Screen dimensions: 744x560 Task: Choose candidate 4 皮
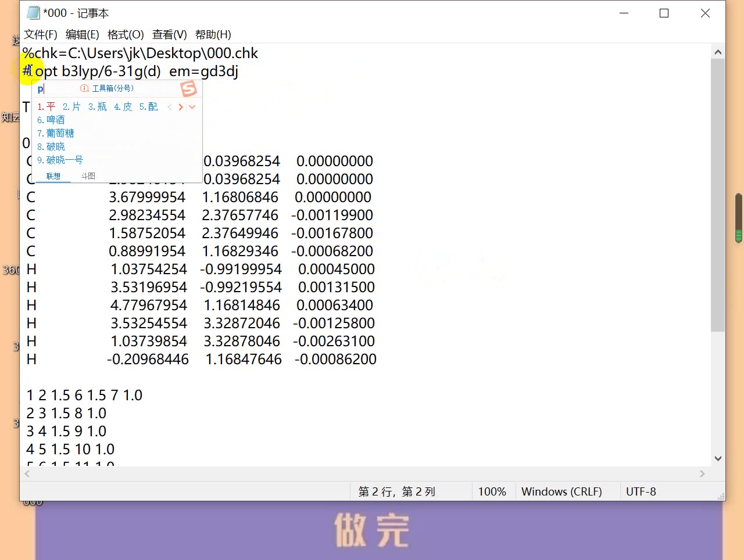(x=123, y=107)
